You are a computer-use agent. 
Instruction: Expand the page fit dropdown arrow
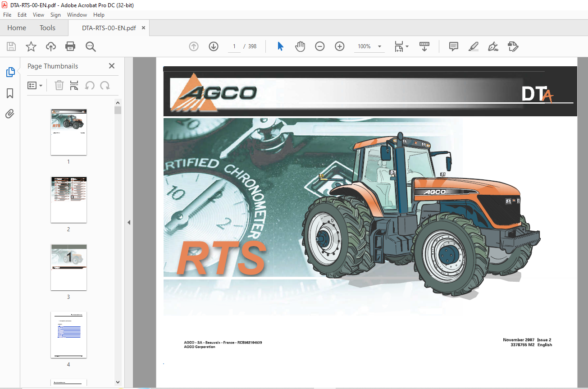tap(407, 46)
